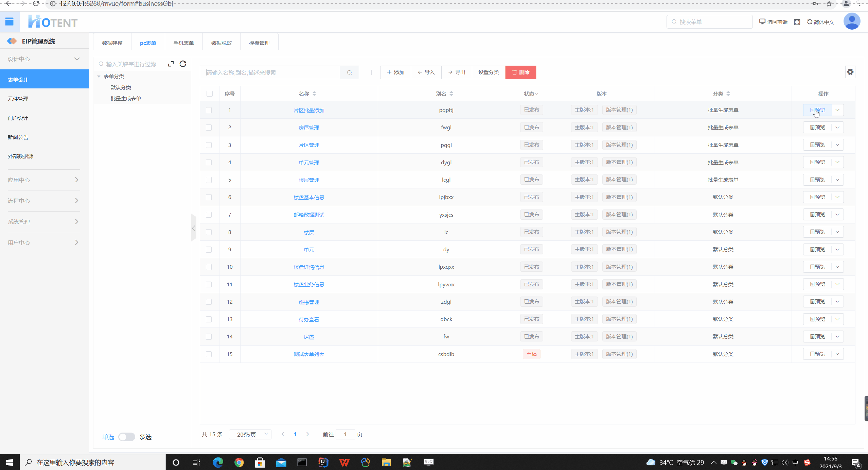Expand the 应用中心 sidebar menu

pyautogui.click(x=43, y=180)
